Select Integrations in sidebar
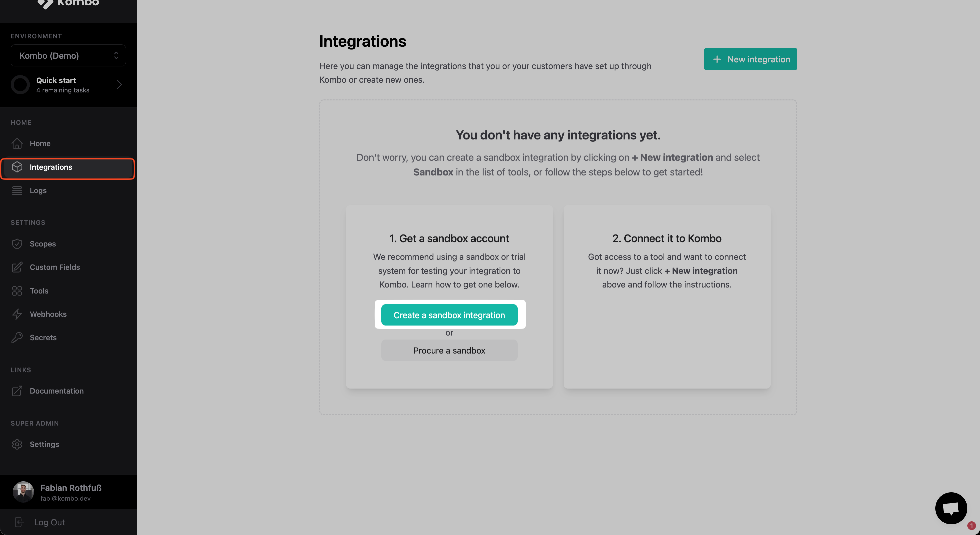The image size is (980, 535). coord(68,167)
